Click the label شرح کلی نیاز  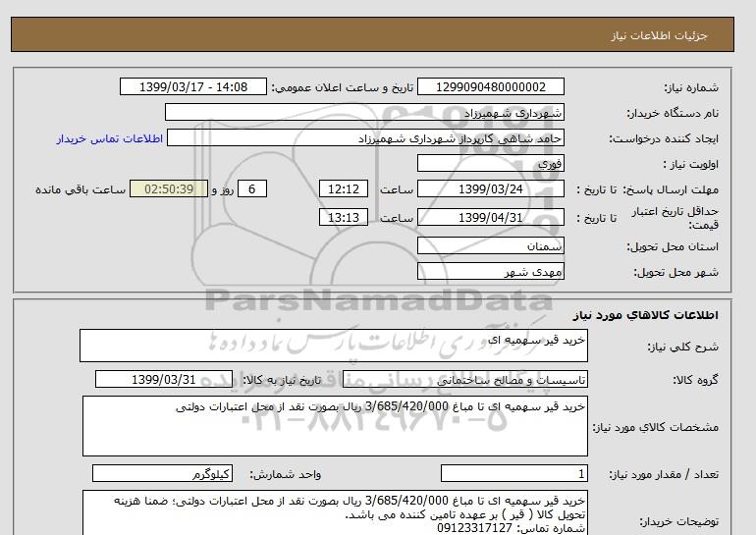(x=682, y=347)
